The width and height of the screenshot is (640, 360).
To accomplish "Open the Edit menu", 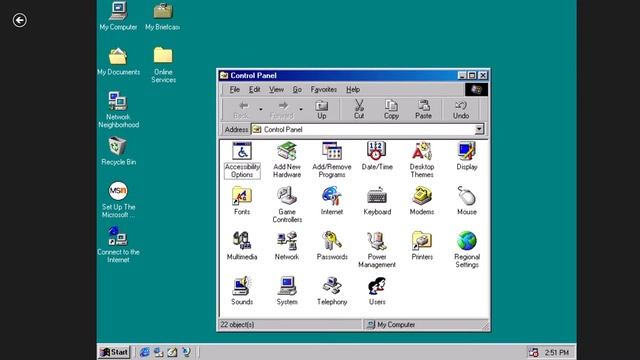I will coord(254,89).
